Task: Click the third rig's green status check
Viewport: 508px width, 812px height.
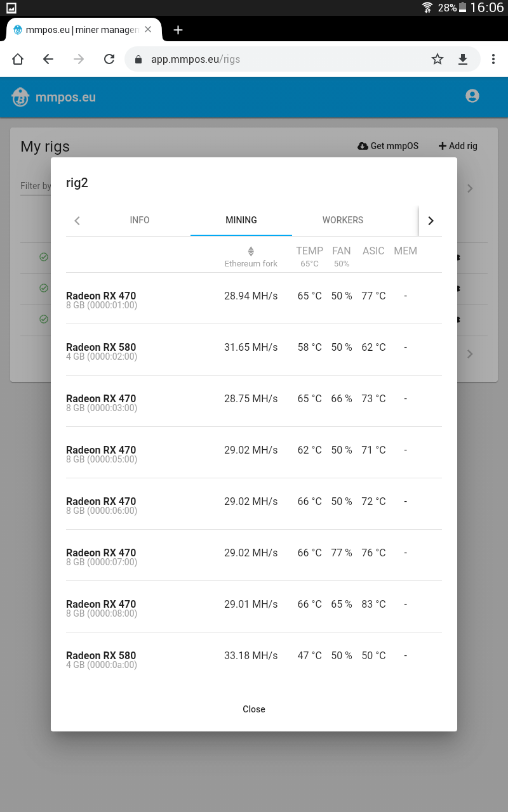Action: [x=44, y=319]
